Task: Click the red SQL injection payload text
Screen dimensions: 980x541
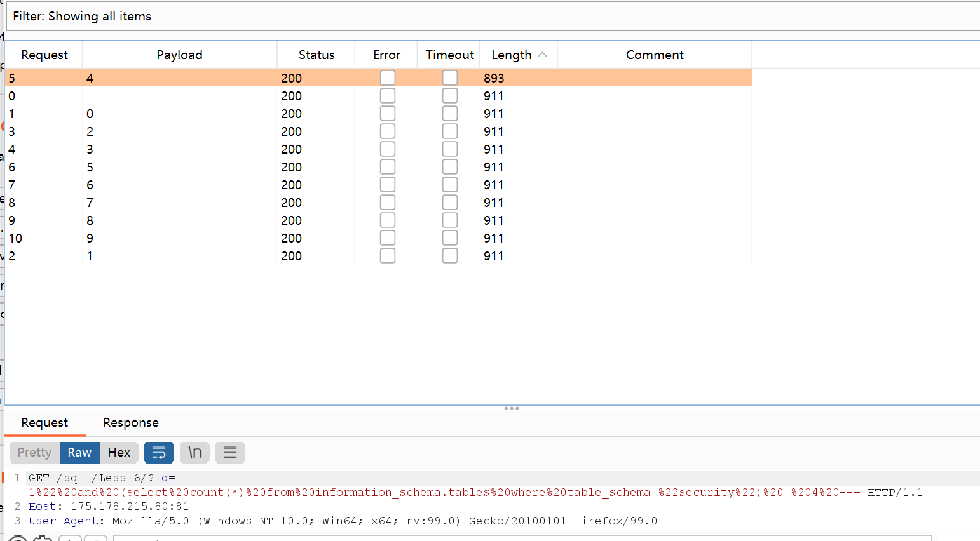Action: [444, 493]
